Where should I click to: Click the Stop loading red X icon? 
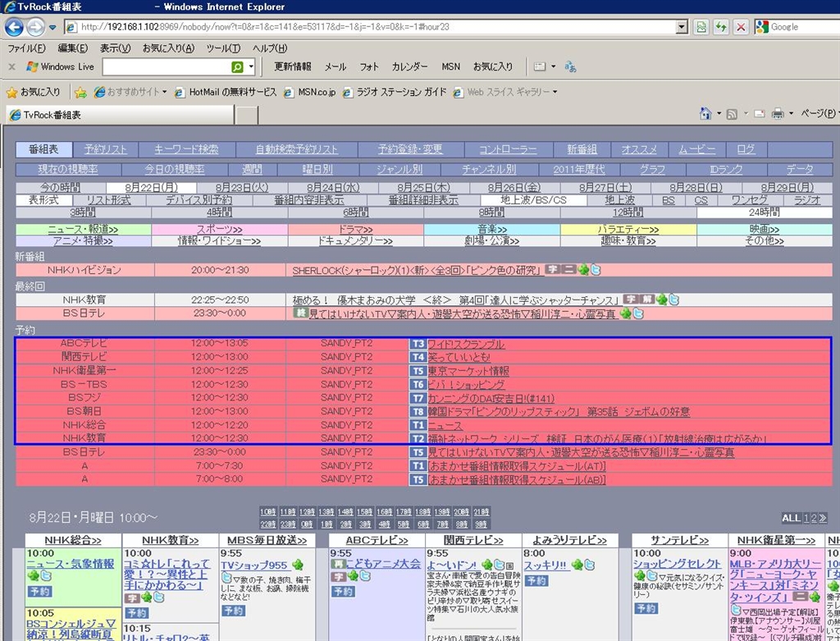741,27
